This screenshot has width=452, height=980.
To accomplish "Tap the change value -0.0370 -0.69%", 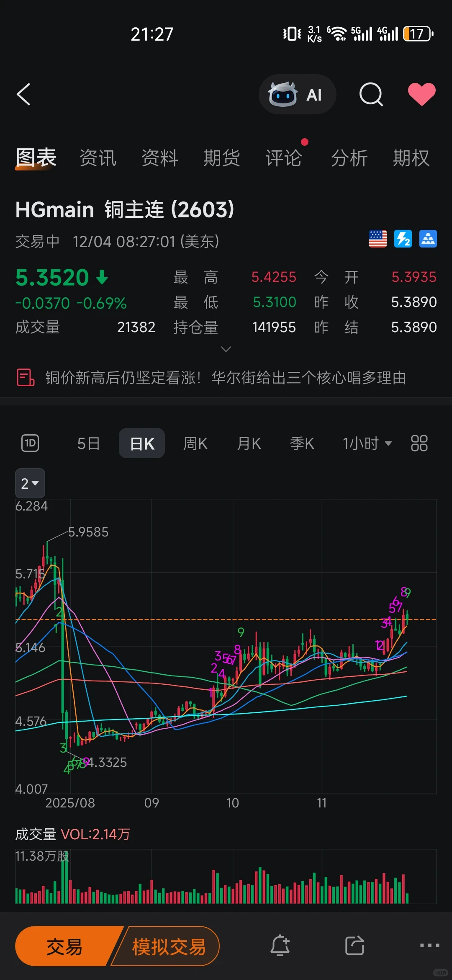I will point(71,303).
